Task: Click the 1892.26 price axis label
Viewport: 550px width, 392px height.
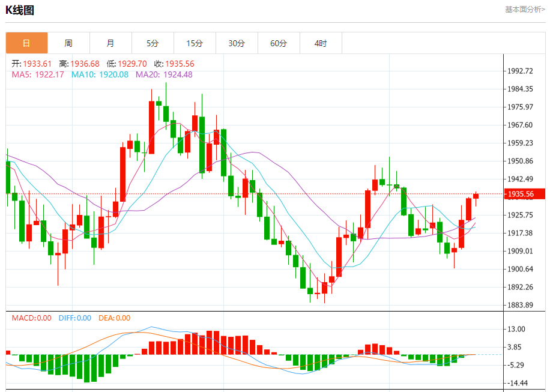Action: coord(520,287)
